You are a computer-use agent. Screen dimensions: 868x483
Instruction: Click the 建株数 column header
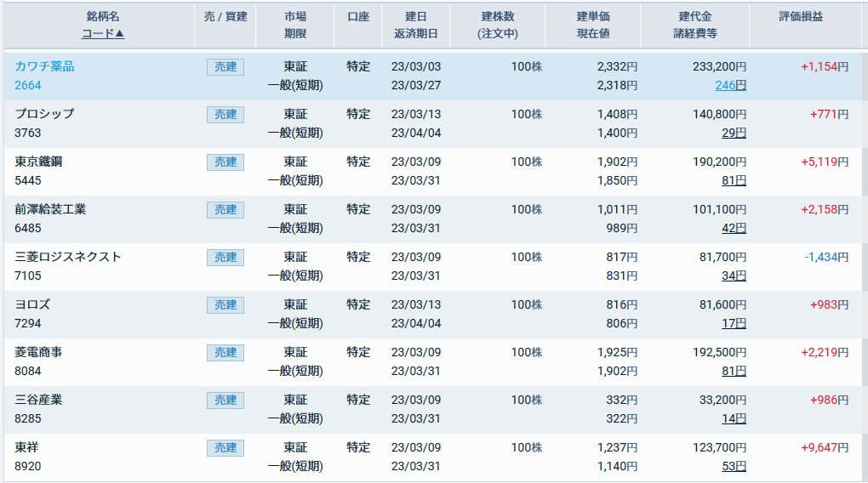coord(498,17)
